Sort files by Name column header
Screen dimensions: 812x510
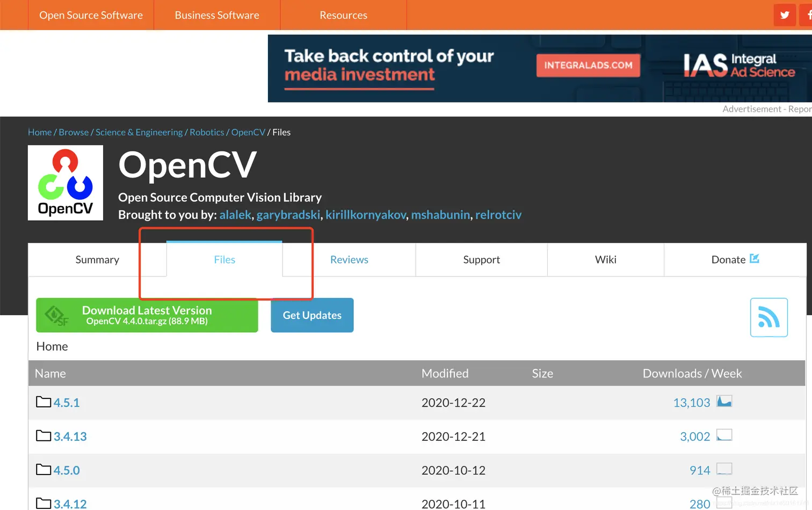(50, 373)
